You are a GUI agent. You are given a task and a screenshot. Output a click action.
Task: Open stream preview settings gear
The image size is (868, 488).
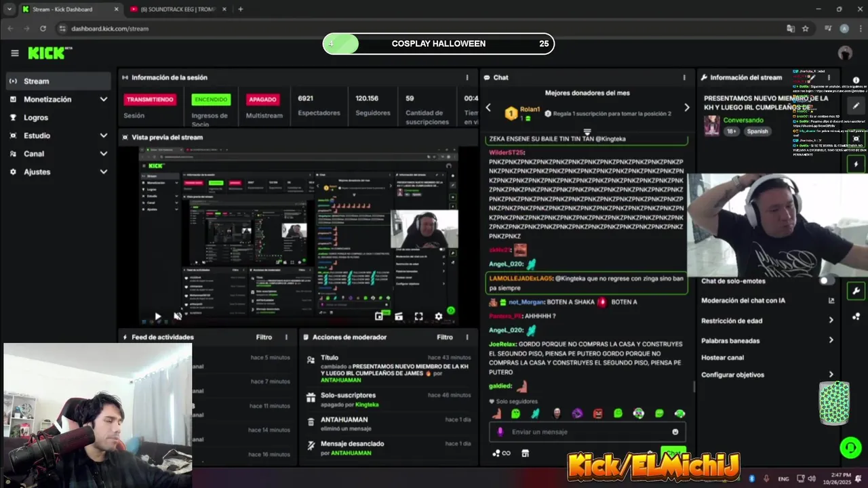tap(438, 316)
